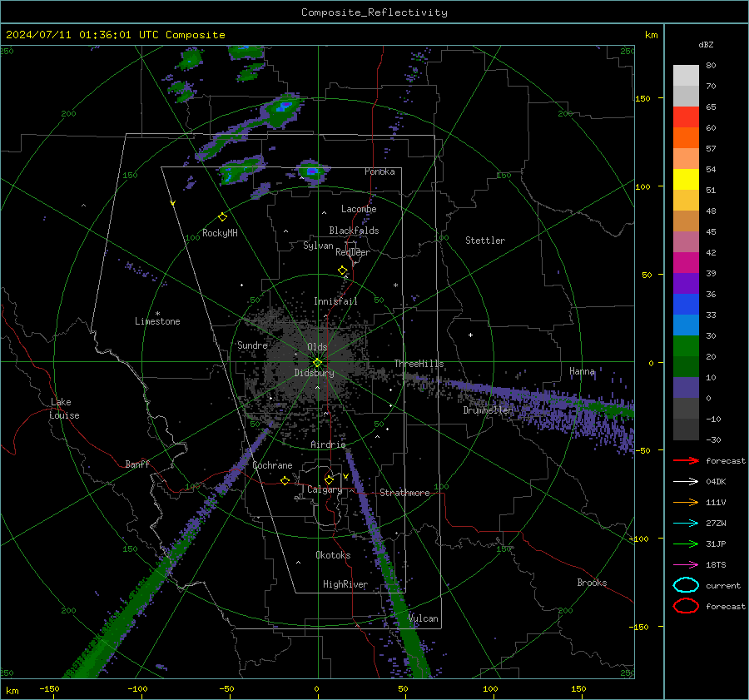Click the magenta 18TS arrow icon

point(686,565)
